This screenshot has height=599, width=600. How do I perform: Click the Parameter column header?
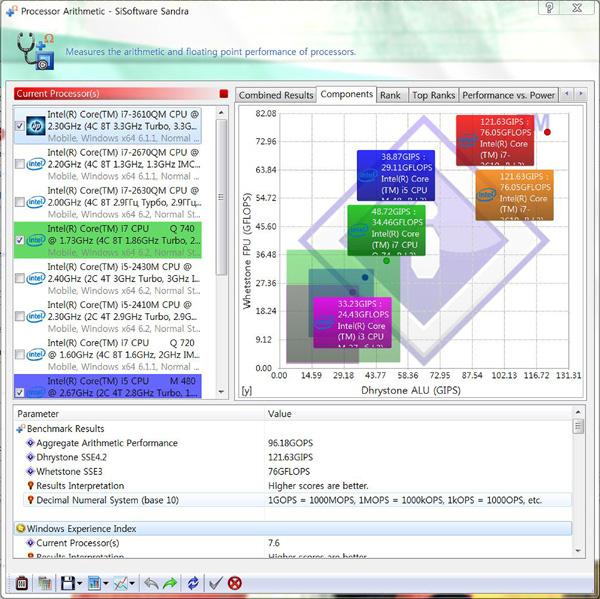click(x=139, y=414)
